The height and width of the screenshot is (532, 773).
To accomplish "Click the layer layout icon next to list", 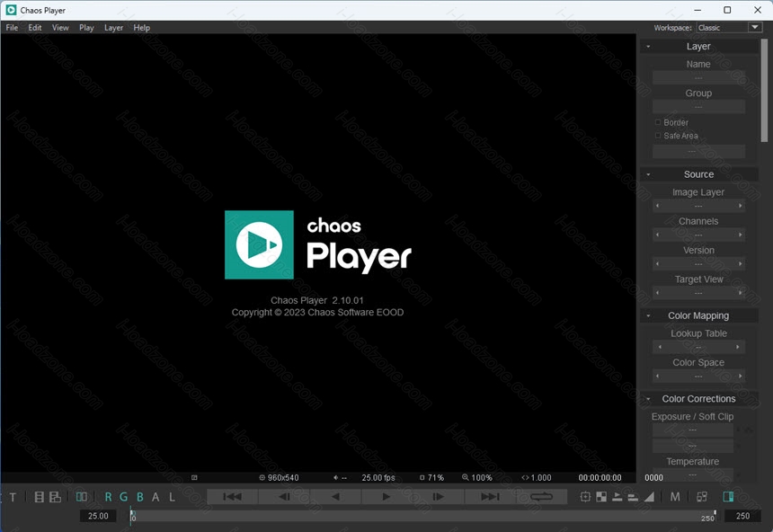I will [x=55, y=497].
